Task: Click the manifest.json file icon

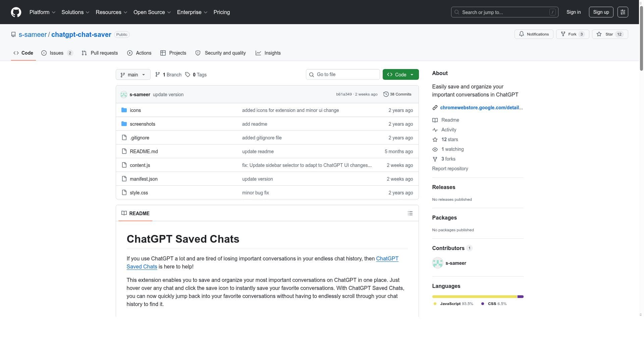Action: point(124,179)
